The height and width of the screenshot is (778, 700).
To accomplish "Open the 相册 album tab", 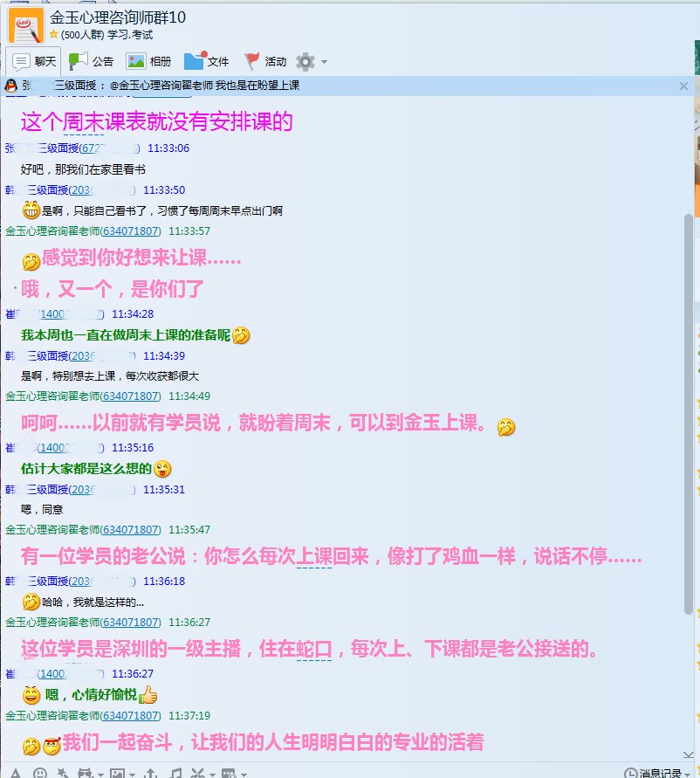I will pos(148,61).
